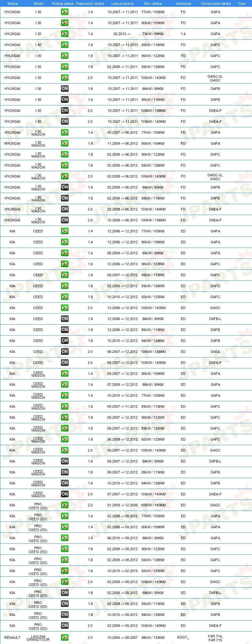
Task: Select the 07.2007 -> 12.2012 years cell
Action: [x=122, y=494]
